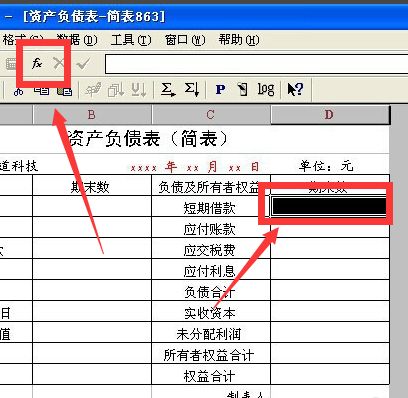
Task: Click the paste clipboard icon
Action: coord(64,90)
